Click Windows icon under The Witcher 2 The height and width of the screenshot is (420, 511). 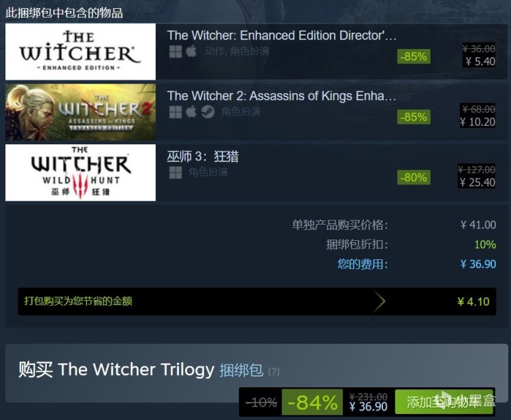pos(176,112)
